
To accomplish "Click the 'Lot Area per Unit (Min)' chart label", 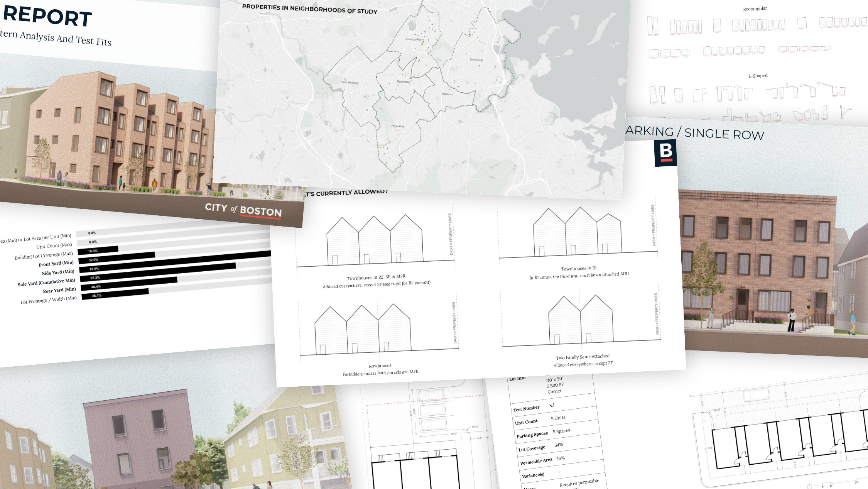I will click(47, 237).
